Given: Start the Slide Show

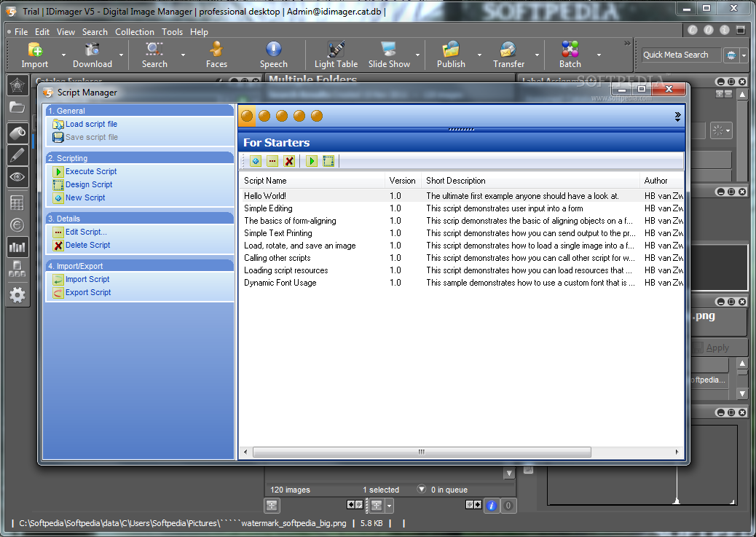Looking at the screenshot, I should tap(389, 55).
